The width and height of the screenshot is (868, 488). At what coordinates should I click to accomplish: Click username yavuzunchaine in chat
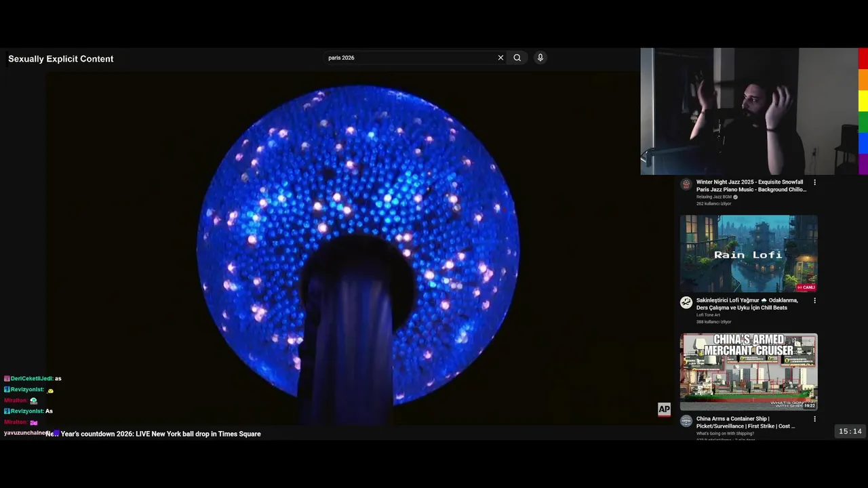(25, 433)
